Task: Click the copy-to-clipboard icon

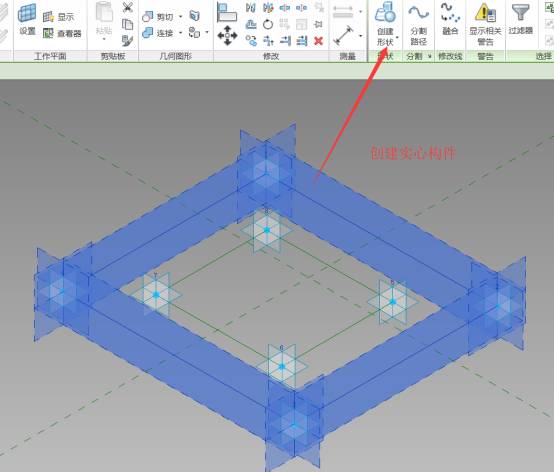Action: 128,24
